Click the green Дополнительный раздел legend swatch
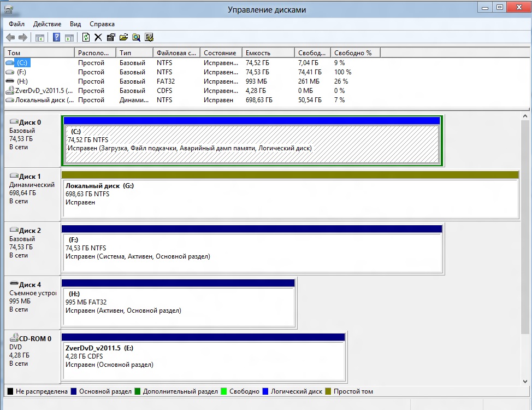 138,391
